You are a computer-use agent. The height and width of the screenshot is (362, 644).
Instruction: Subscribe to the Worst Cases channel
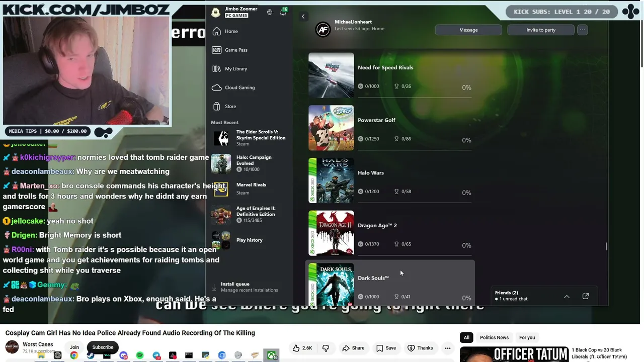tap(103, 347)
